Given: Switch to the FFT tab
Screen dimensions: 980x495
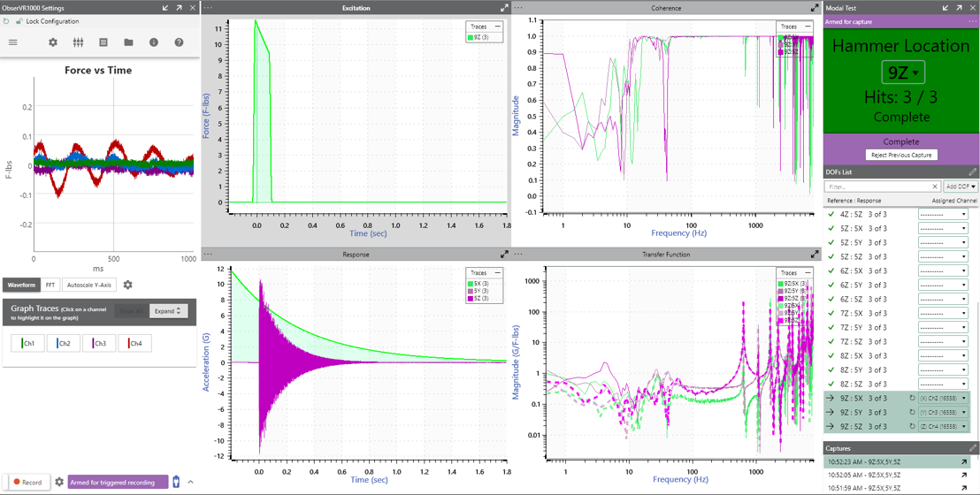Looking at the screenshot, I should [x=50, y=286].
